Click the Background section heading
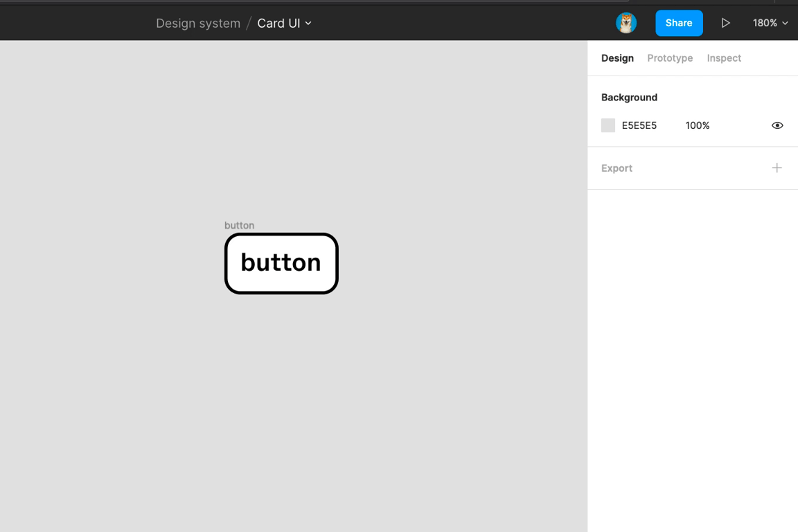798x532 pixels. click(x=629, y=98)
